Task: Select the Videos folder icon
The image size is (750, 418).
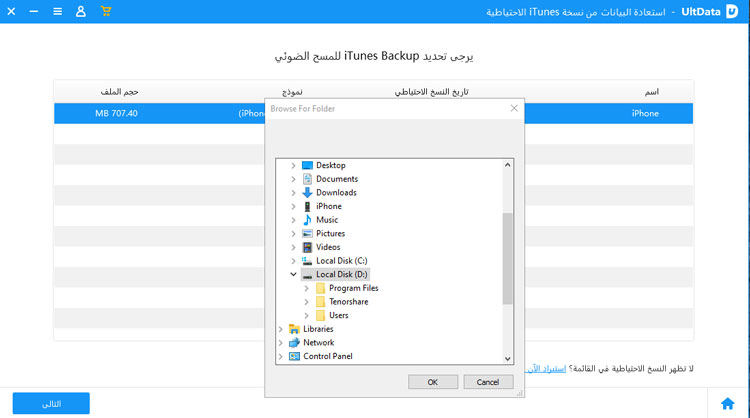Action: click(x=307, y=247)
